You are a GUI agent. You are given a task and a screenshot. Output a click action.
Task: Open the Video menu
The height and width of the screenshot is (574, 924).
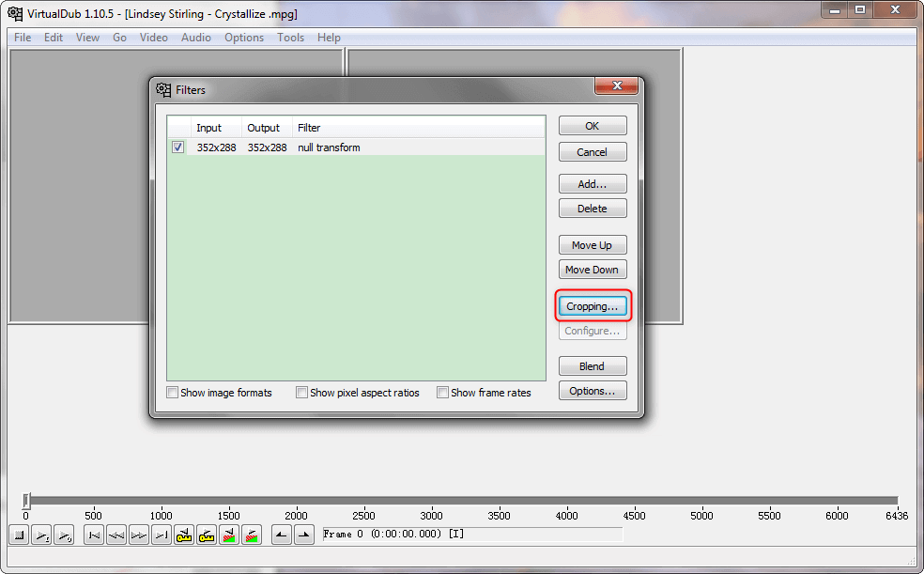click(153, 38)
